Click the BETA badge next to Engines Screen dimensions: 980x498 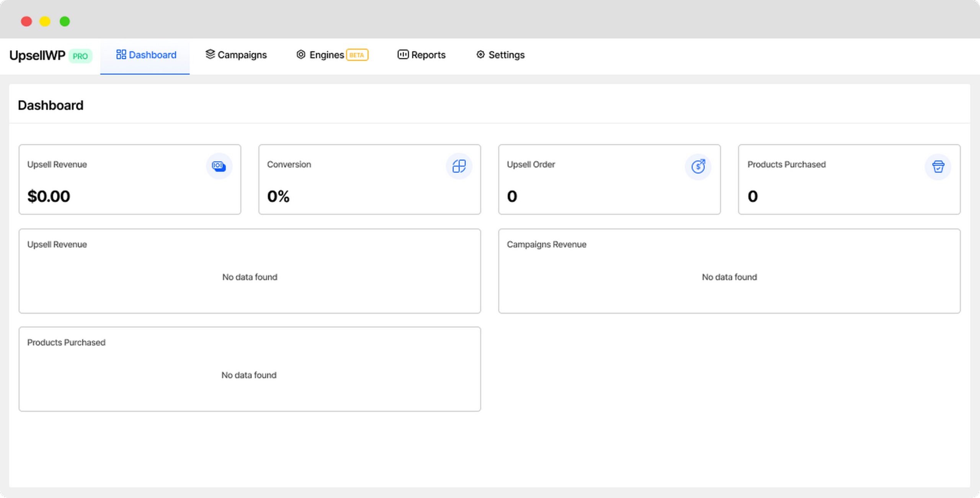(x=357, y=55)
